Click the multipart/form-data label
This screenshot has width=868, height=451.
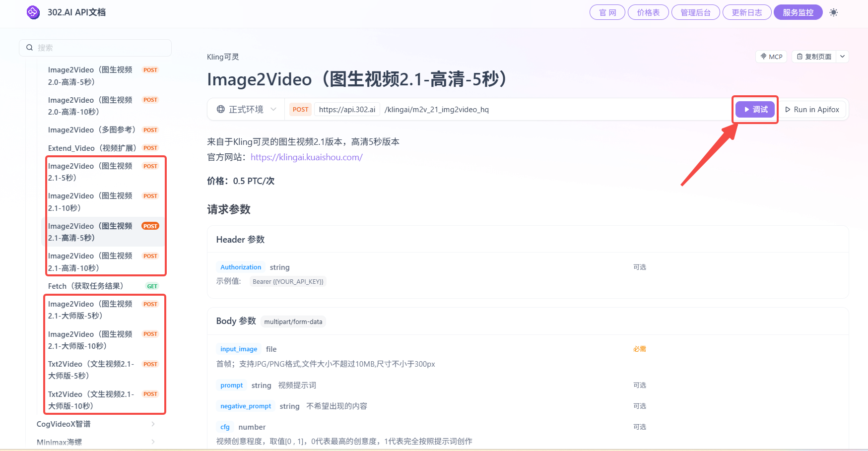(x=293, y=322)
